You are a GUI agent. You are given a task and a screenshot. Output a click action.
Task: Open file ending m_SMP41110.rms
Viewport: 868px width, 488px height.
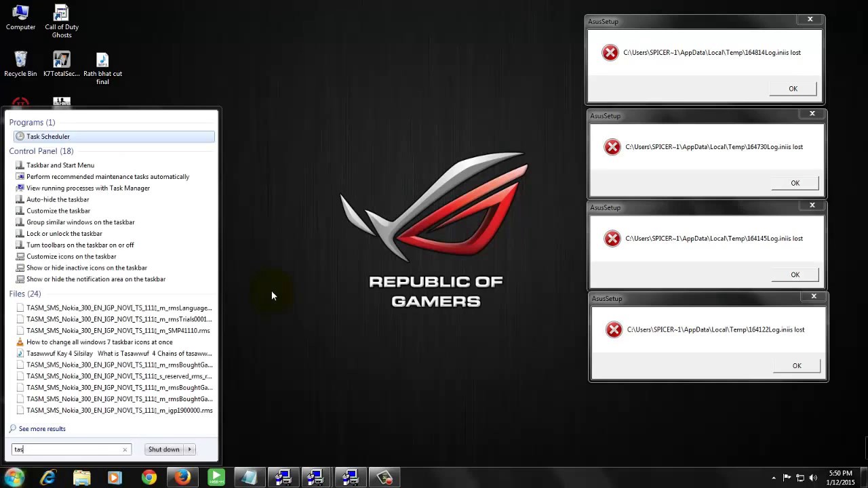113,331
